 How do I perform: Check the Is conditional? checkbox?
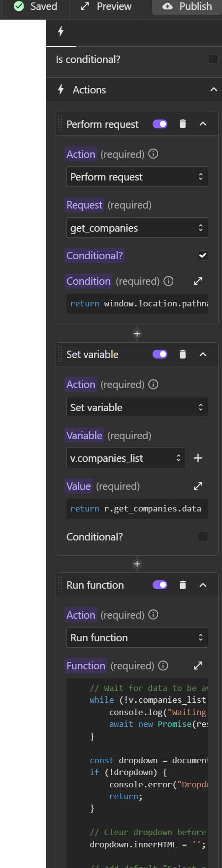[x=213, y=59]
